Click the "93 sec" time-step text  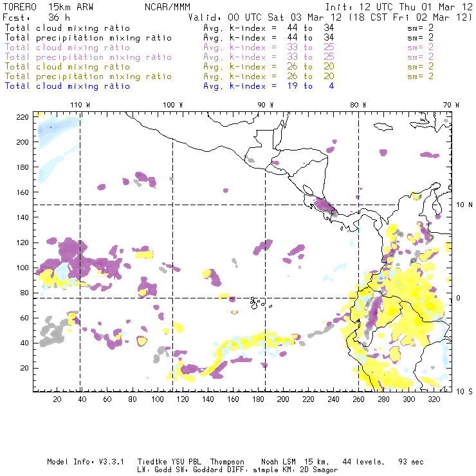click(x=411, y=462)
